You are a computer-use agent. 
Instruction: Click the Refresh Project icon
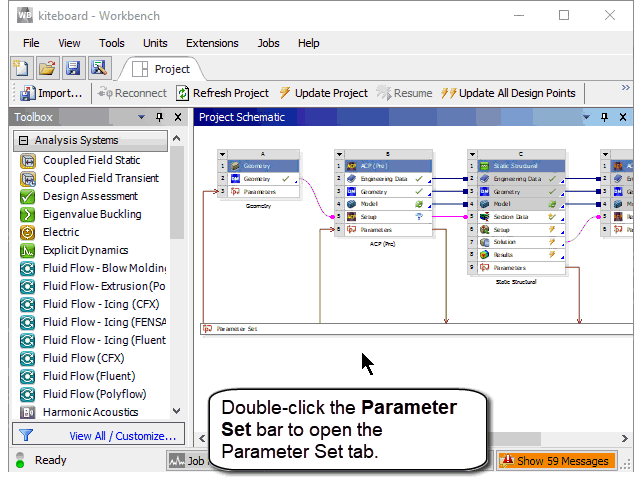coord(182,93)
